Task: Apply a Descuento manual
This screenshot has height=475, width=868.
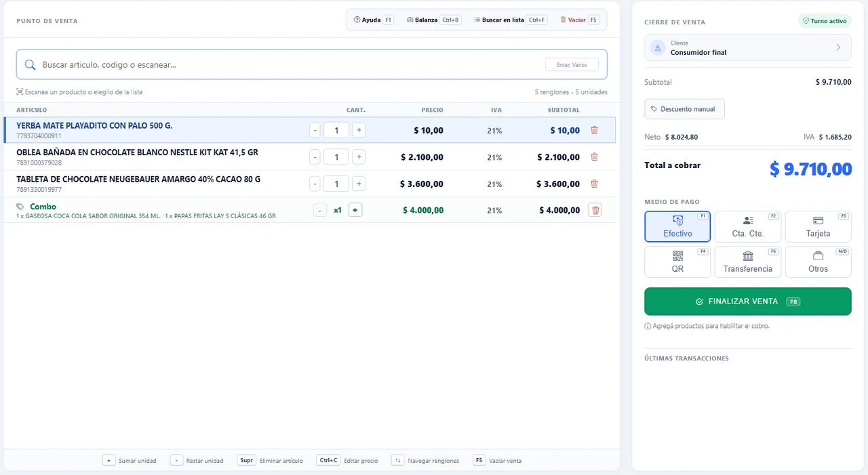Action: tap(684, 109)
